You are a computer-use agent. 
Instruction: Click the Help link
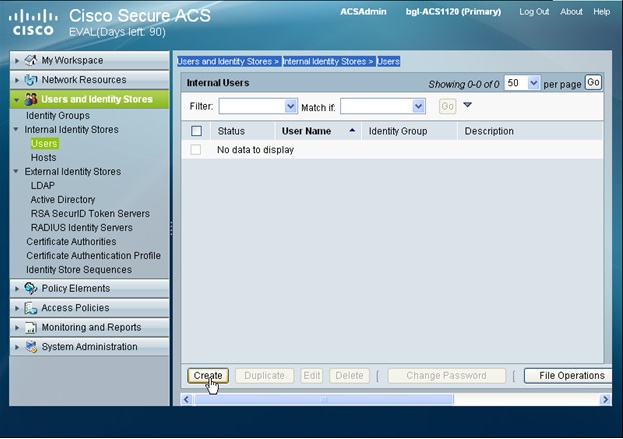point(602,12)
